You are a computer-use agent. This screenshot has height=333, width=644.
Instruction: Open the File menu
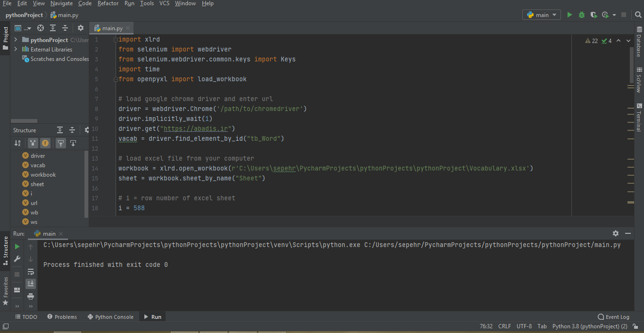[7, 3]
